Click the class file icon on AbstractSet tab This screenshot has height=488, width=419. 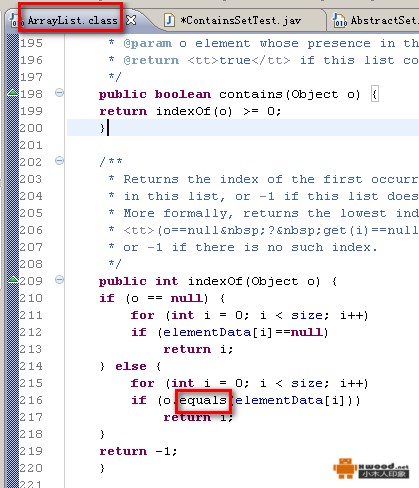pyautogui.click(x=340, y=20)
